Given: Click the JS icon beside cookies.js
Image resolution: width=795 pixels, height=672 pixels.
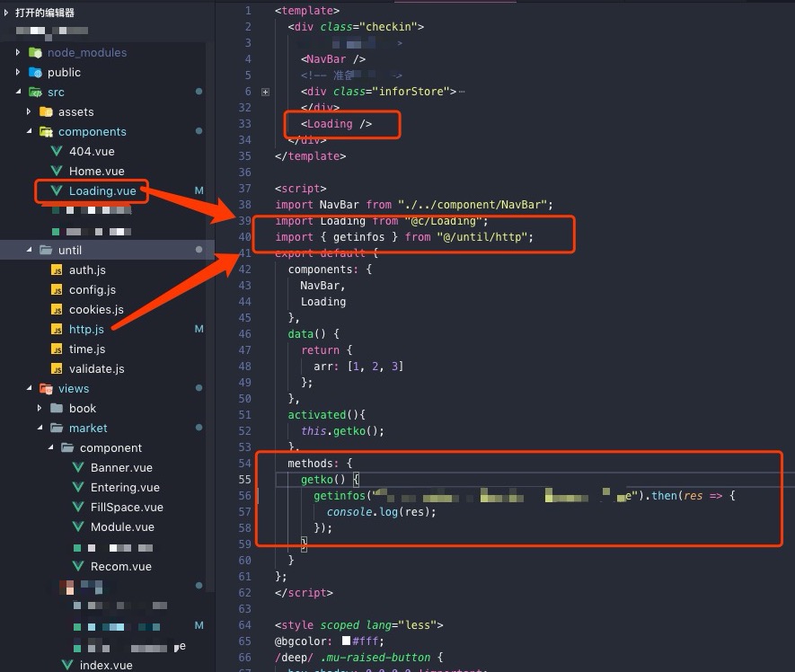Looking at the screenshot, I should [x=57, y=309].
